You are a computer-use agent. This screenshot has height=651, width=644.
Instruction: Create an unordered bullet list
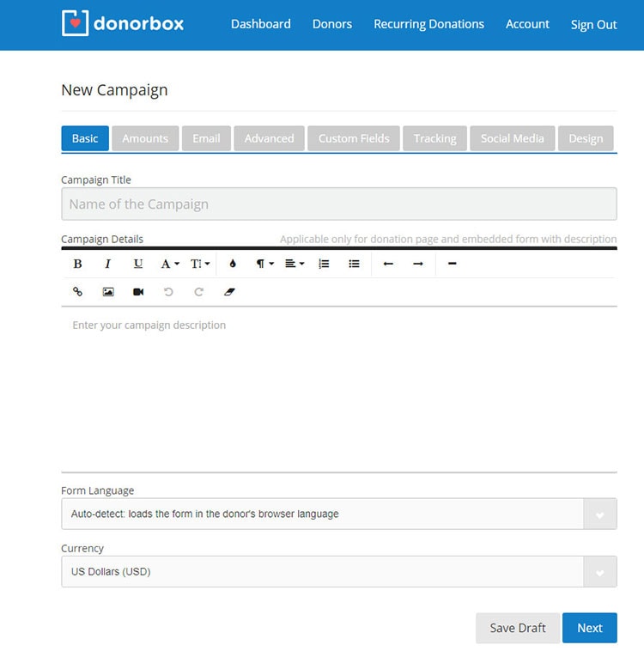(x=354, y=264)
